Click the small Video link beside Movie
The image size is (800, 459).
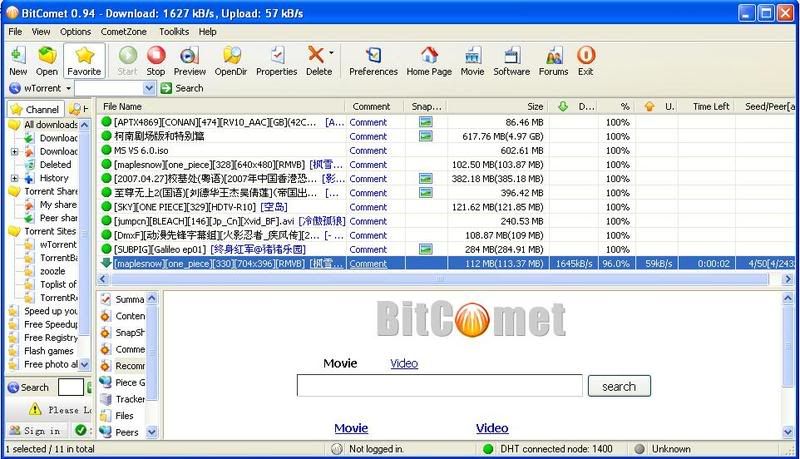click(x=404, y=364)
